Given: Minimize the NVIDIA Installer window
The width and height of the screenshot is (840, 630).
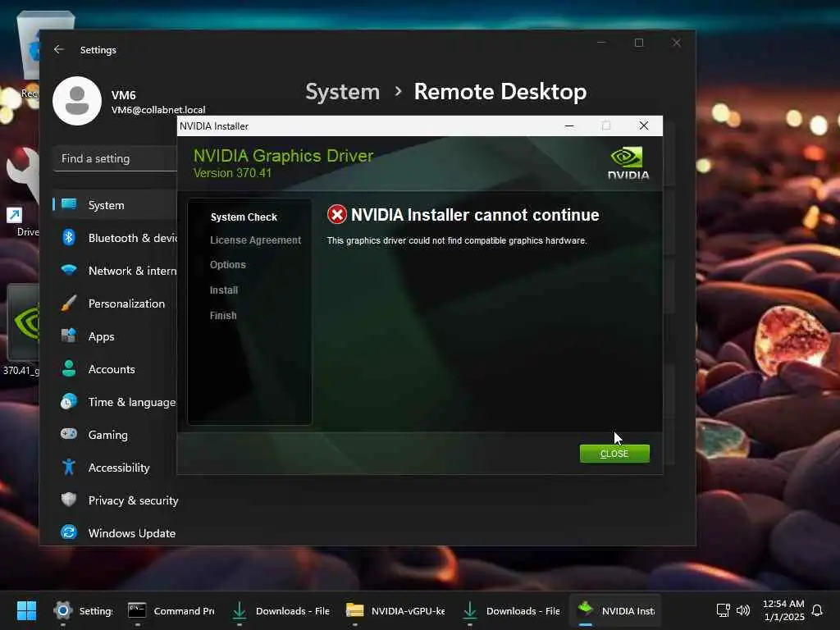Looking at the screenshot, I should pyautogui.click(x=569, y=126).
